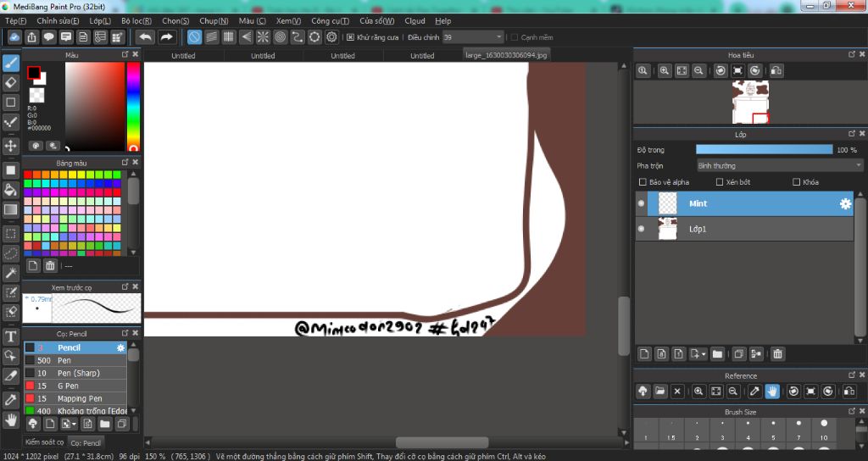Check Xén bớt option
The width and height of the screenshot is (868, 461).
tap(720, 181)
